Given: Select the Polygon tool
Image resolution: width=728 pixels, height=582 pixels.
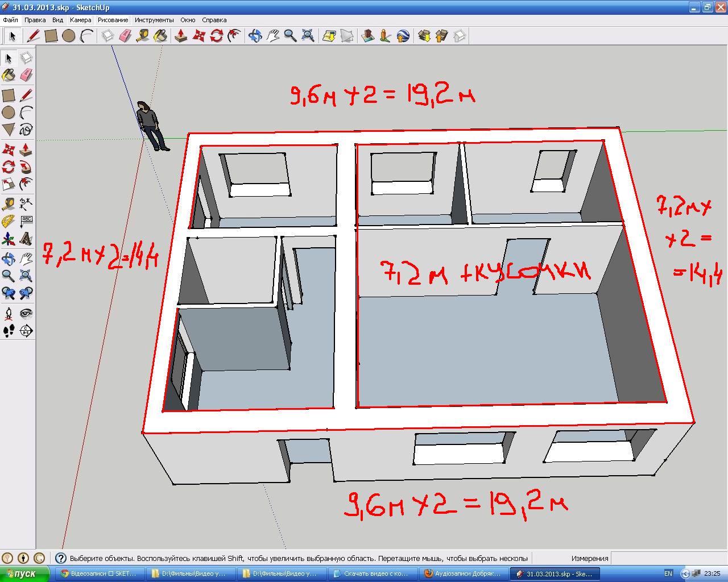Looking at the screenshot, I should coord(9,130).
